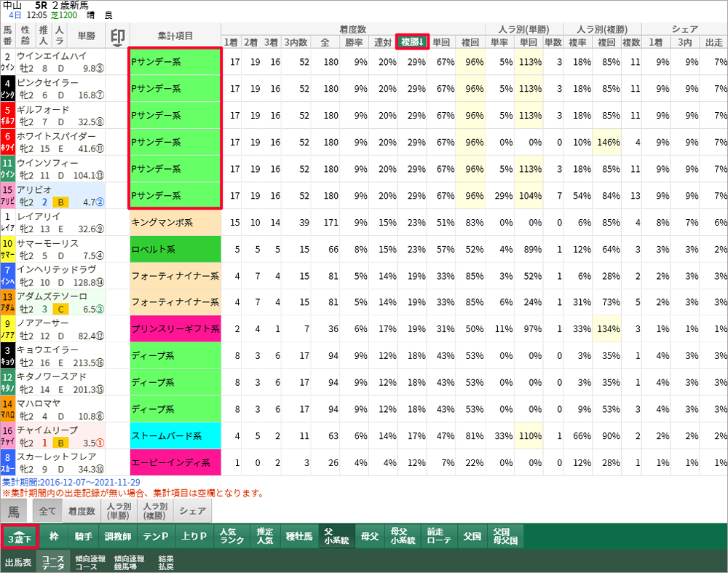Click horse name ウインソフィー
Screen dimensions: 728x573
tap(47, 163)
